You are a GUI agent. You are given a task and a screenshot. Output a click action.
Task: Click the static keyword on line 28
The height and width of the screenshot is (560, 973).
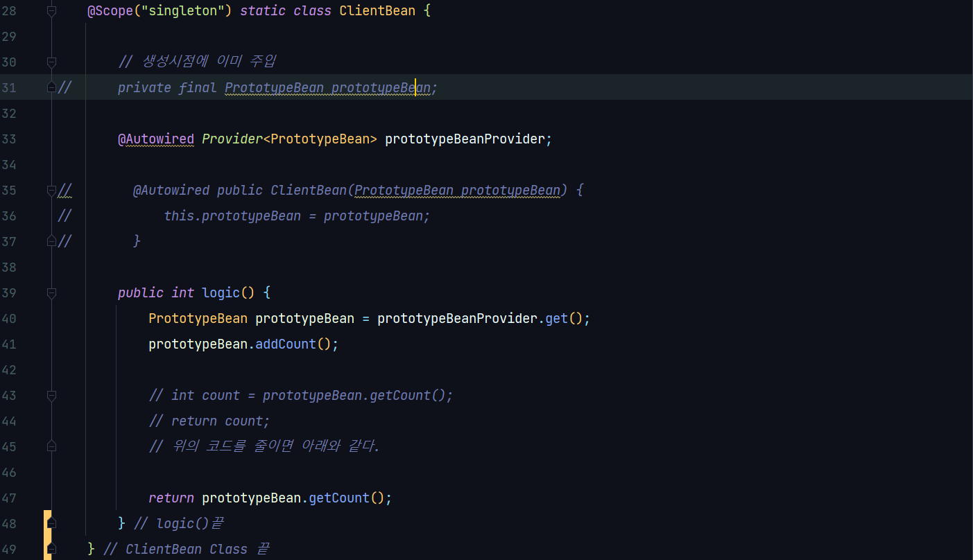(x=263, y=11)
